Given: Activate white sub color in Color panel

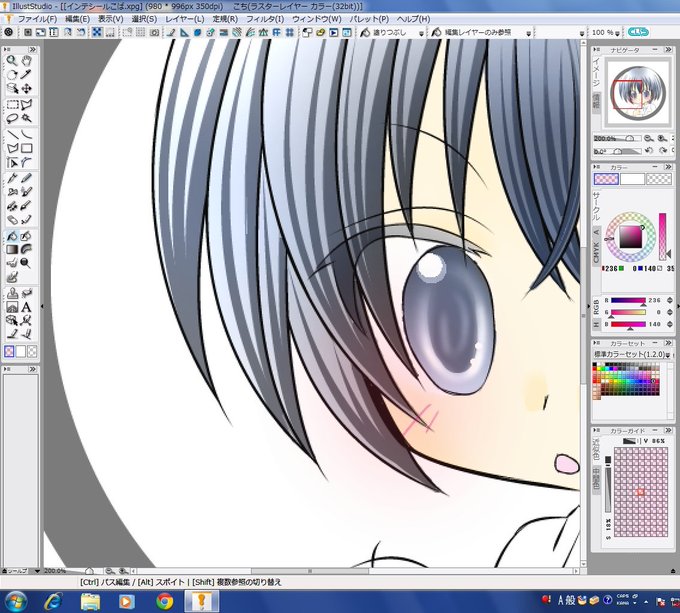Looking at the screenshot, I should 632,179.
